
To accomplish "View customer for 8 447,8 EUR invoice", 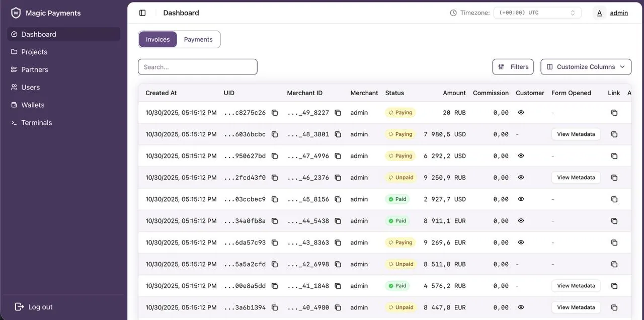I will tap(521, 307).
